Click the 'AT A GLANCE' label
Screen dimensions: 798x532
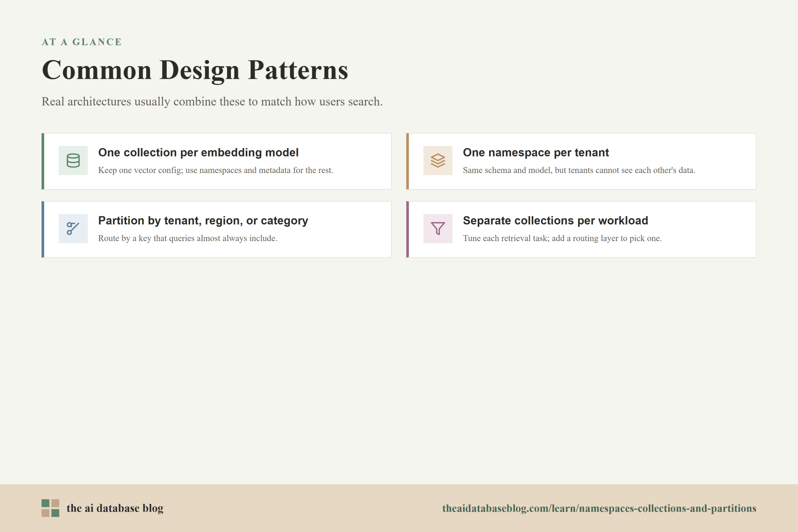coord(81,42)
